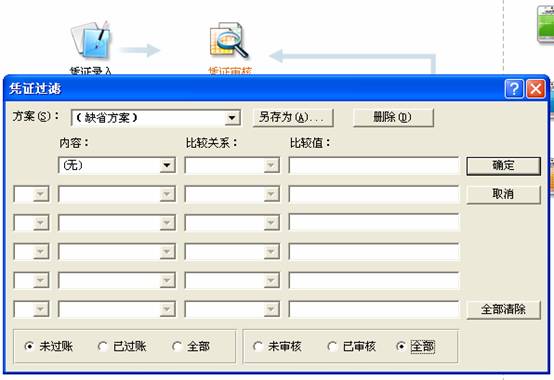The height and width of the screenshot is (380, 554).
Task: Open the last row logic operator dropdown
Action: [41, 309]
